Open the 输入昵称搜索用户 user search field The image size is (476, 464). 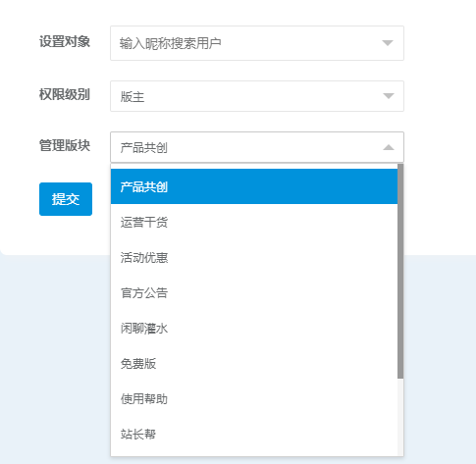click(x=257, y=43)
